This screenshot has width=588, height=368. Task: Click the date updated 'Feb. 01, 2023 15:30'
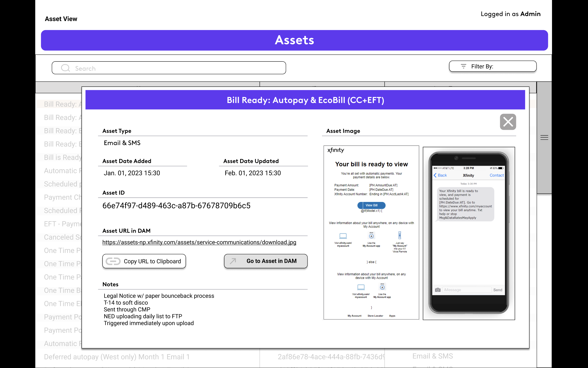click(253, 173)
